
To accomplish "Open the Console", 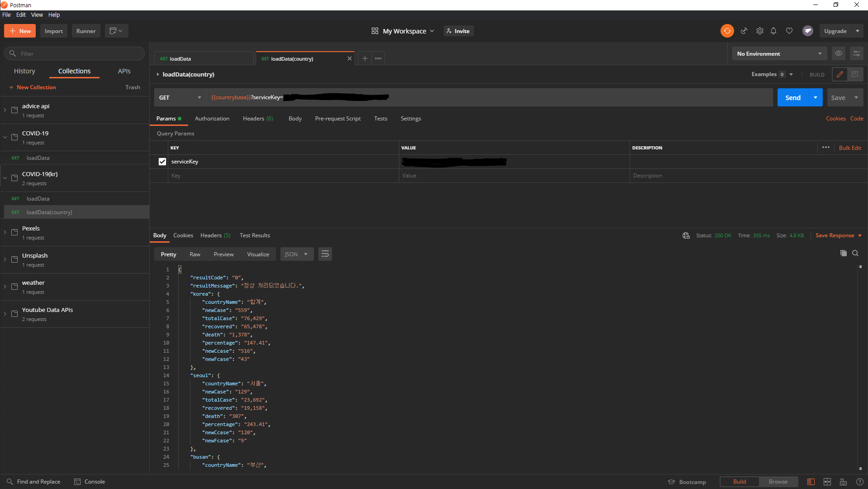I will coord(90,482).
